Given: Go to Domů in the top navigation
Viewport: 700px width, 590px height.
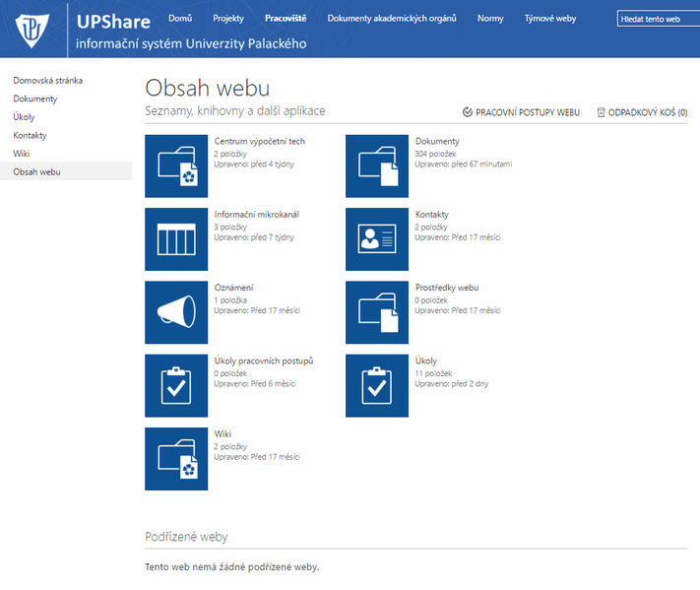Looking at the screenshot, I should [x=180, y=19].
